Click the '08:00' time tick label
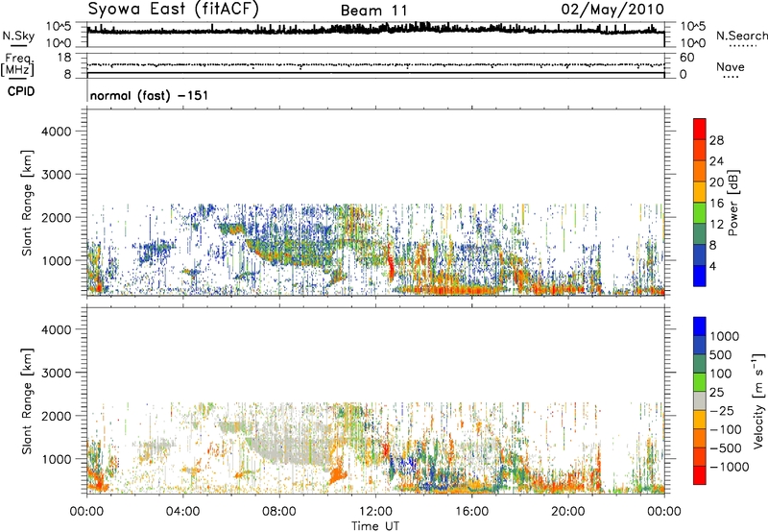This screenshot has width=768, height=532. point(279,512)
